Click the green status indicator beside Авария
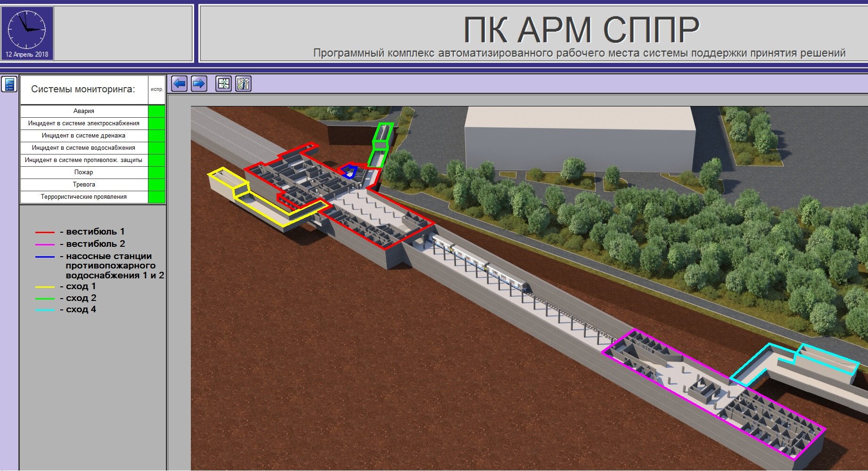The width and height of the screenshot is (868, 471). (x=156, y=111)
